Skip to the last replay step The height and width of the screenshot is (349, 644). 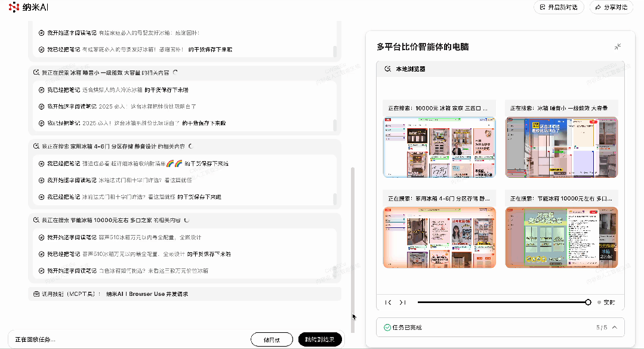click(x=403, y=302)
